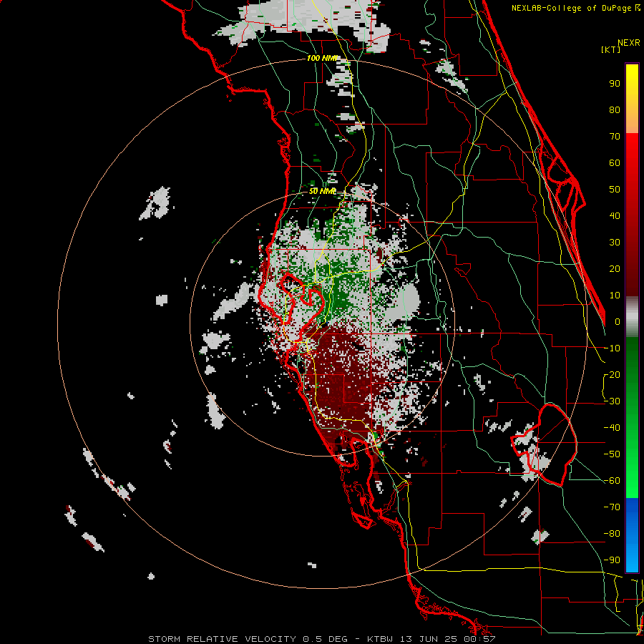Viewport: 644px width, 644px height.
Task: Click the -90 value on velocity scale
Action: coord(612,560)
